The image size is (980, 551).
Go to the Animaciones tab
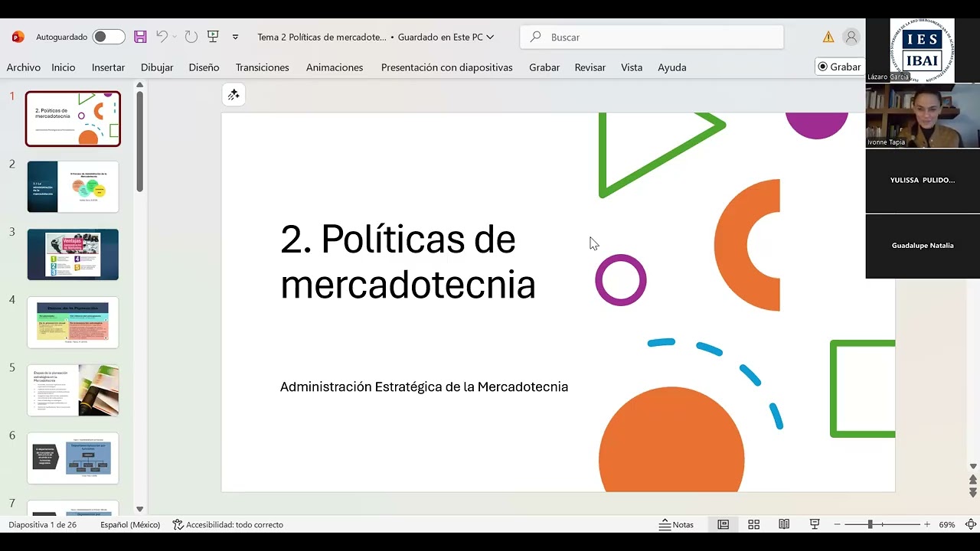coord(335,67)
